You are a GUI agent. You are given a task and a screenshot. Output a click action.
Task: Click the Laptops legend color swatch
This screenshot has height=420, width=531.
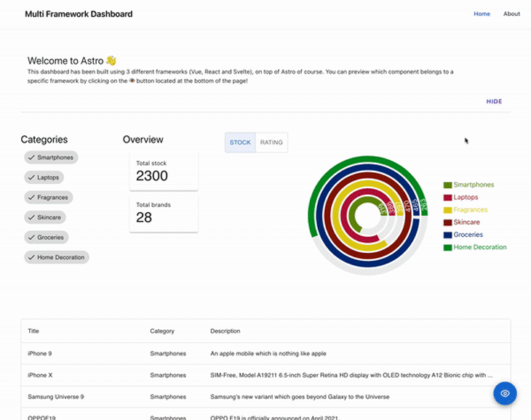(447, 198)
